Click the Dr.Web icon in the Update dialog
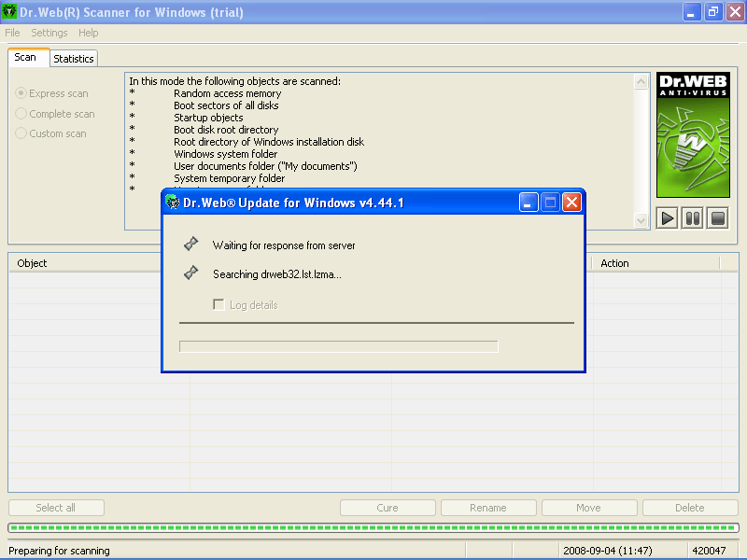The image size is (747, 560). point(172,202)
